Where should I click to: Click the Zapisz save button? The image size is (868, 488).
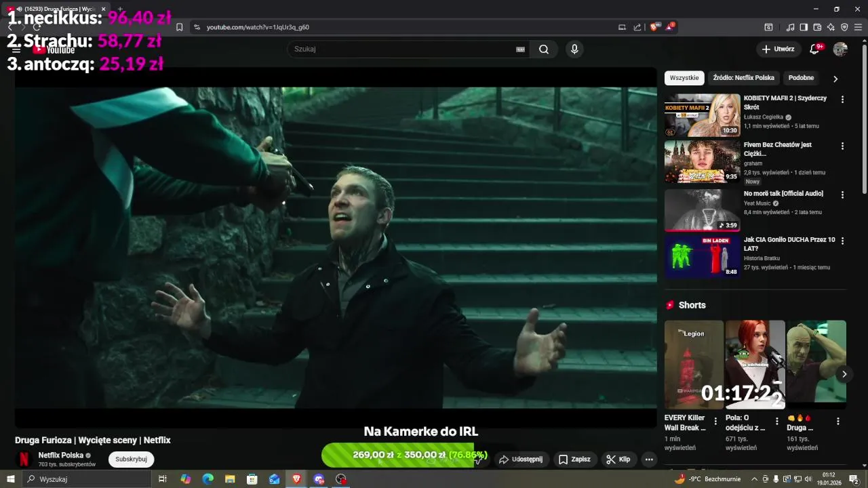click(574, 459)
